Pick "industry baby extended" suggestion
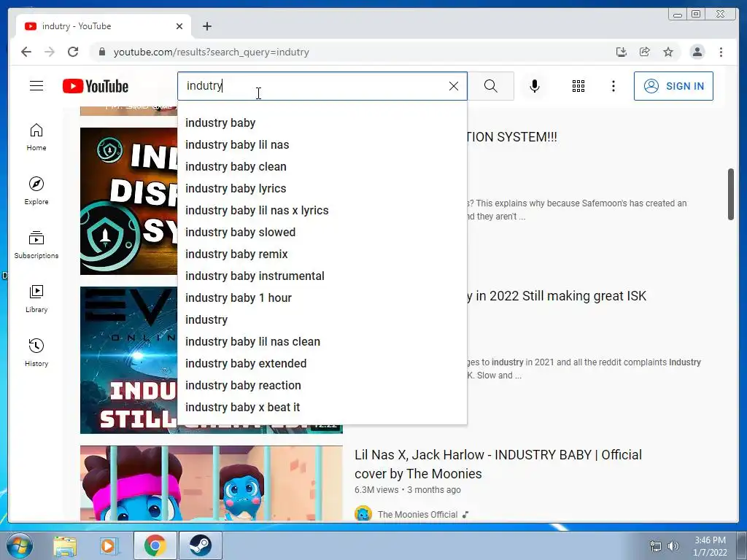 322,364
